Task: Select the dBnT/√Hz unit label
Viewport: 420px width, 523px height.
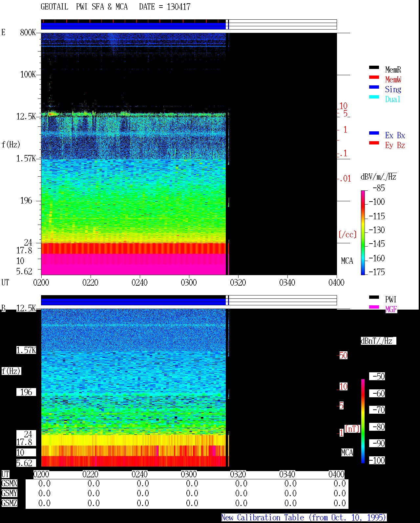Action: [378, 341]
